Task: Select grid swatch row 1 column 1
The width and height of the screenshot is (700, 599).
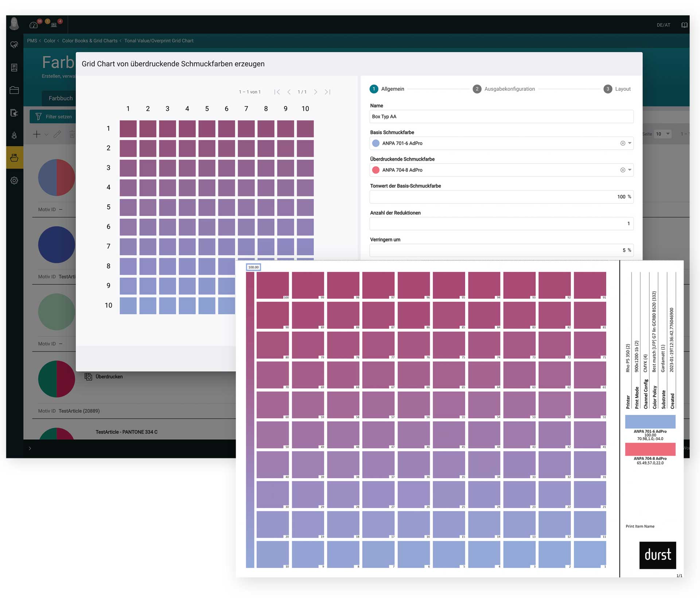Action: [128, 129]
